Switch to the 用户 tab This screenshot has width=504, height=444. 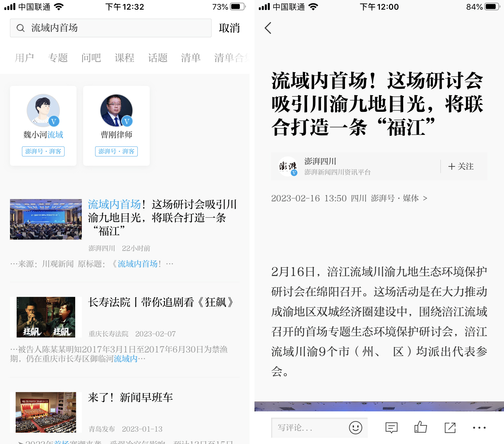point(25,58)
